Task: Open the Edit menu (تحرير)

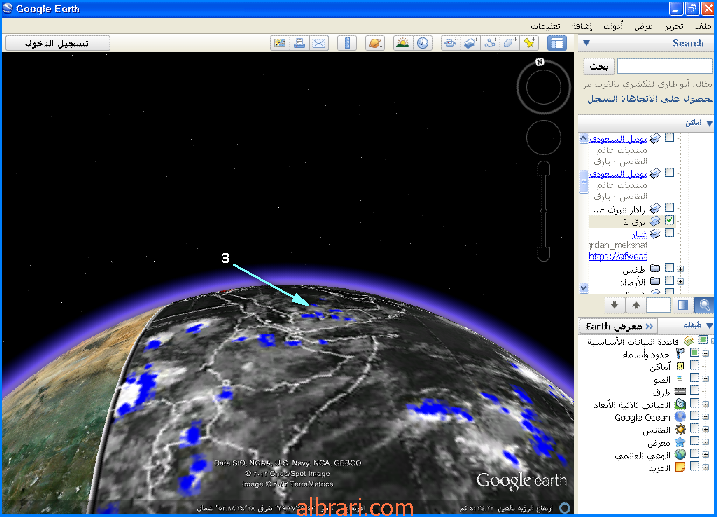Action: coord(674,27)
